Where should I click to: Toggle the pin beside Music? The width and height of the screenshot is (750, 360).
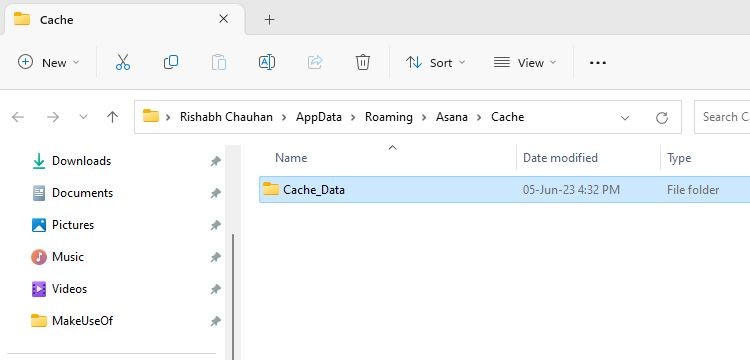pyautogui.click(x=216, y=258)
